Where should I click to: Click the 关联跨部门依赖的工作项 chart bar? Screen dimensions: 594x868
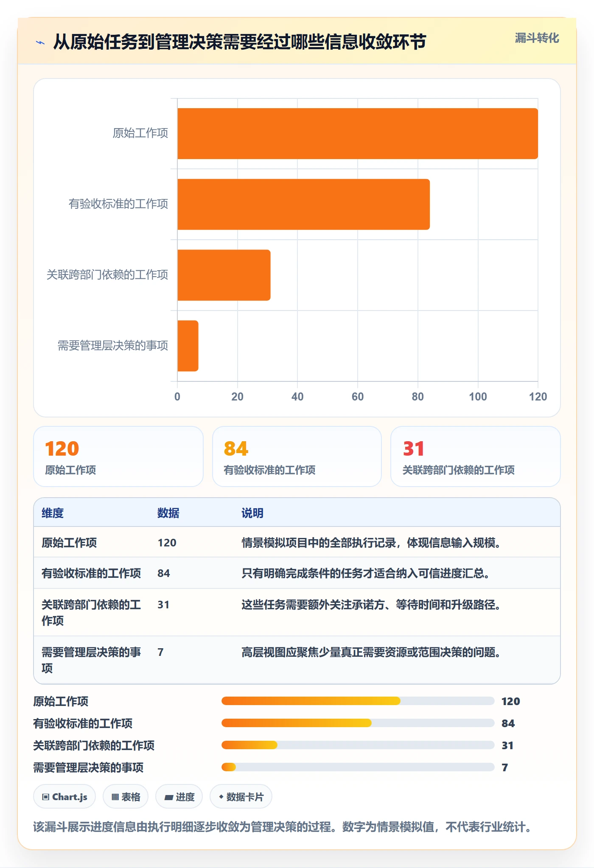pyautogui.click(x=224, y=275)
